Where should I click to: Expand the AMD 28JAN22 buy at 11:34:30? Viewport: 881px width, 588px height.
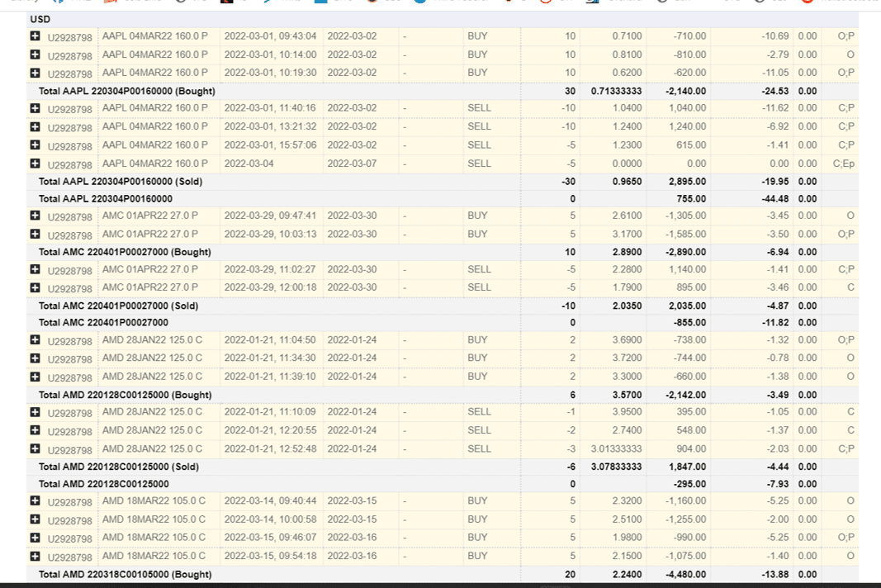point(35,358)
